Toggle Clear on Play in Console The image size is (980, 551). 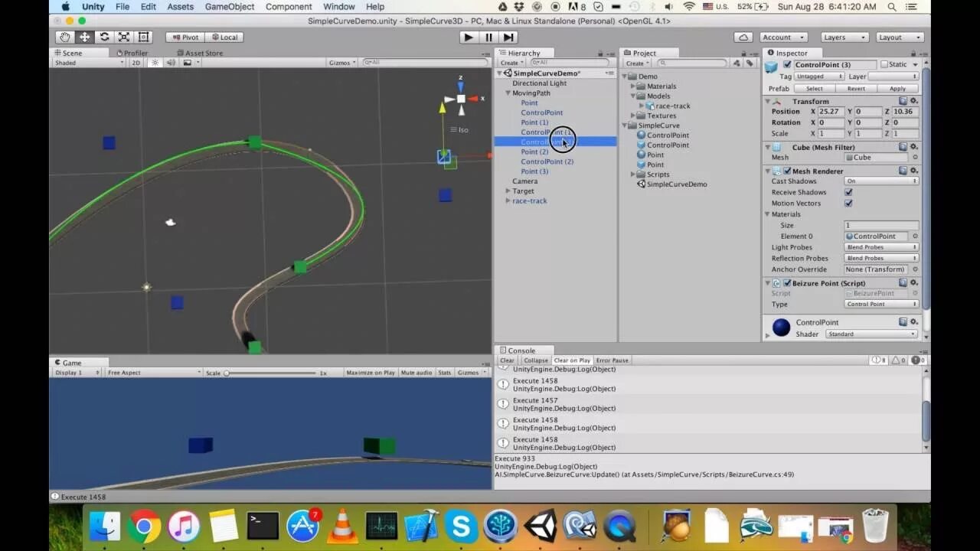tap(572, 360)
